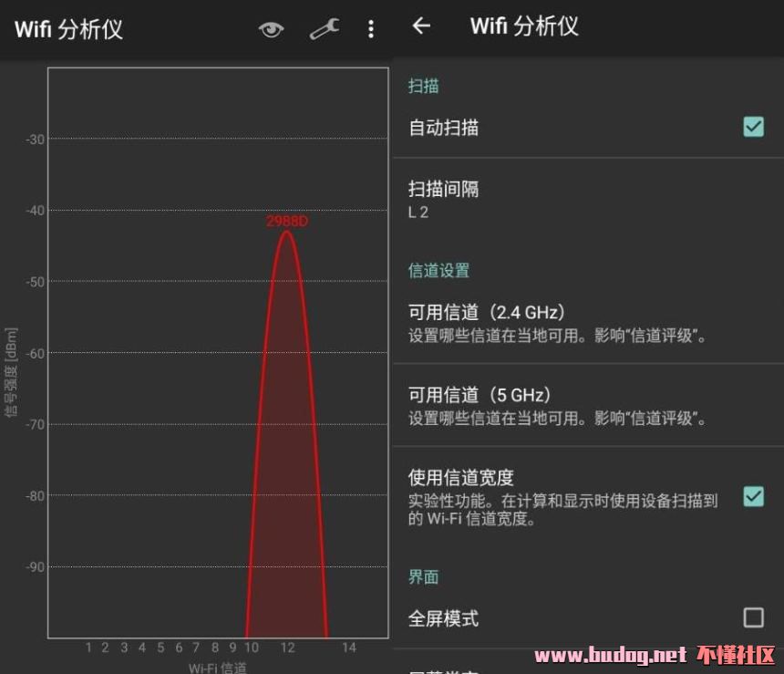Click the 信道设置 section header
The height and width of the screenshot is (674, 784).
(x=438, y=270)
